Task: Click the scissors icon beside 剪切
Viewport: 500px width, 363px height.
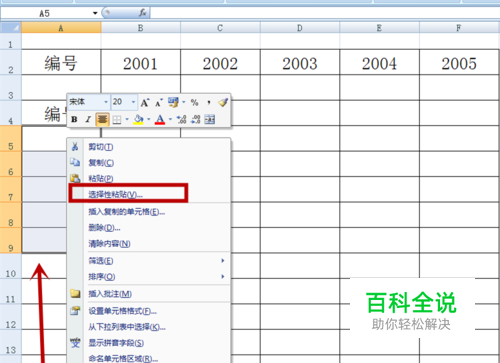Action: click(75, 146)
